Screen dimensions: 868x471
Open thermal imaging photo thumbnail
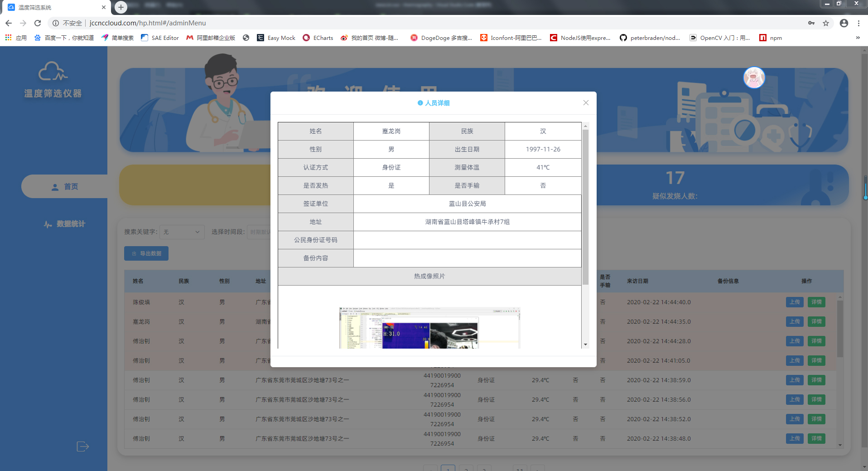[429, 328]
